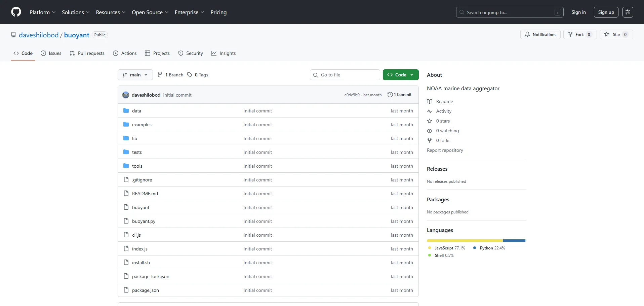Switch to the Issues tab
The height and width of the screenshot is (306, 644).
click(51, 53)
